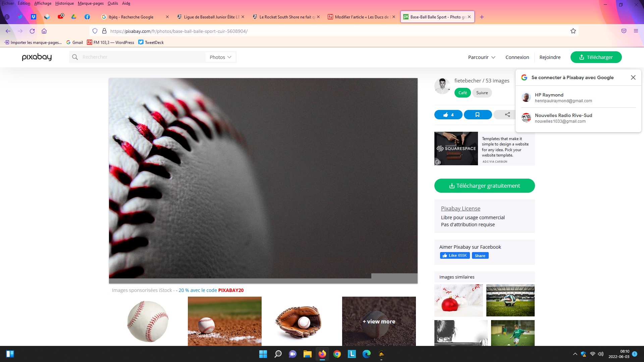Image resolution: width=644 pixels, height=362 pixels.
Task: Reload the page with refresh icon
Action: 32,31
